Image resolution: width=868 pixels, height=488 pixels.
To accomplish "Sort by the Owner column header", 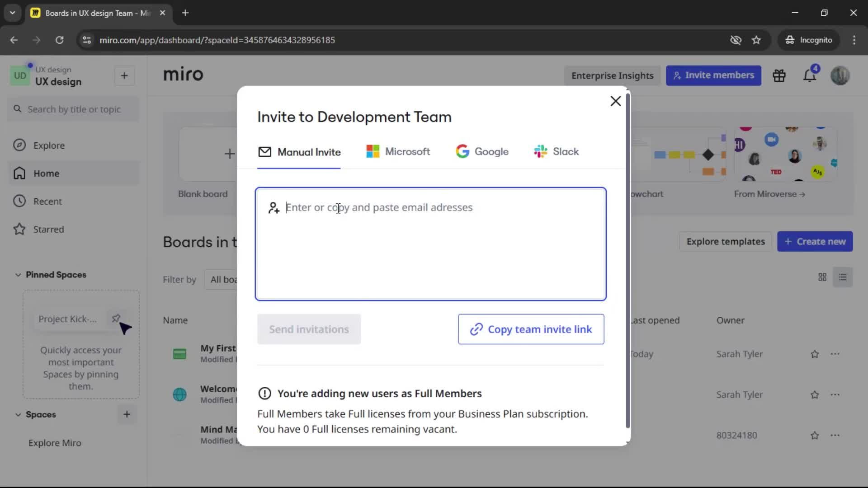I will pyautogui.click(x=730, y=320).
